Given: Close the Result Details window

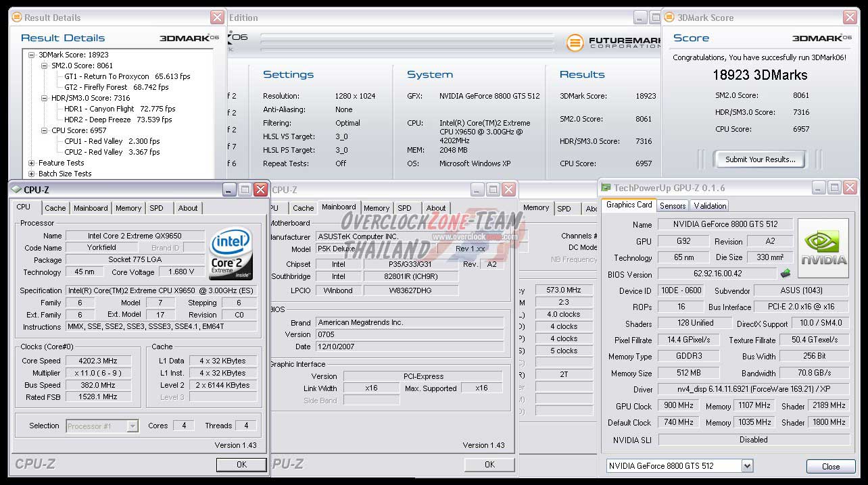Looking at the screenshot, I should pyautogui.click(x=217, y=18).
